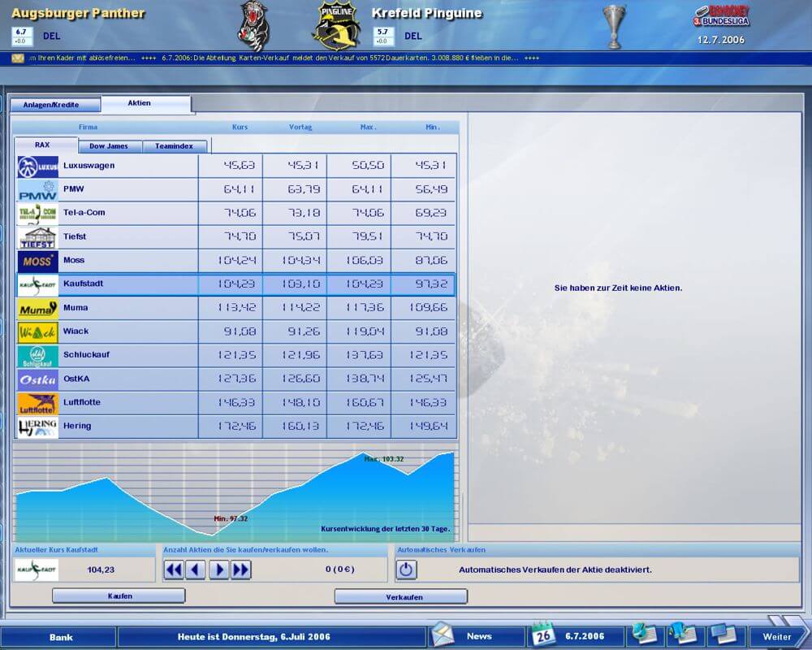Open the mail envelope in the news ticker

tap(18, 58)
